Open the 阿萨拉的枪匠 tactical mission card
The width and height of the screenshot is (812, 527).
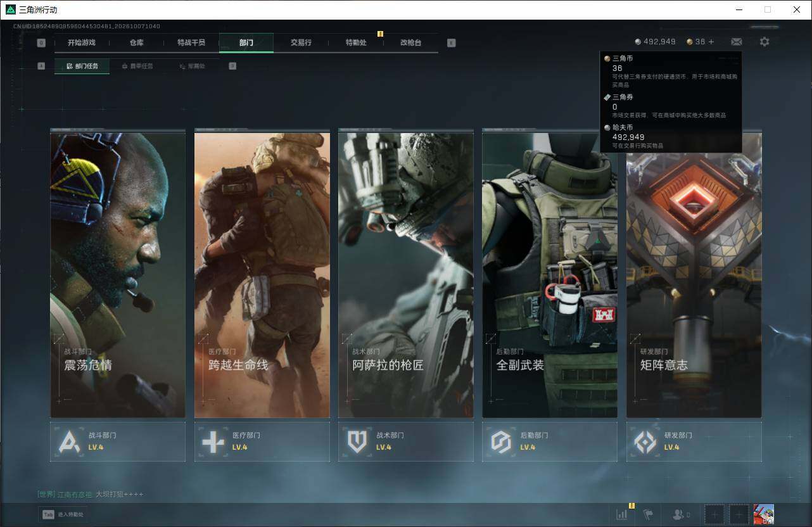pos(406,274)
